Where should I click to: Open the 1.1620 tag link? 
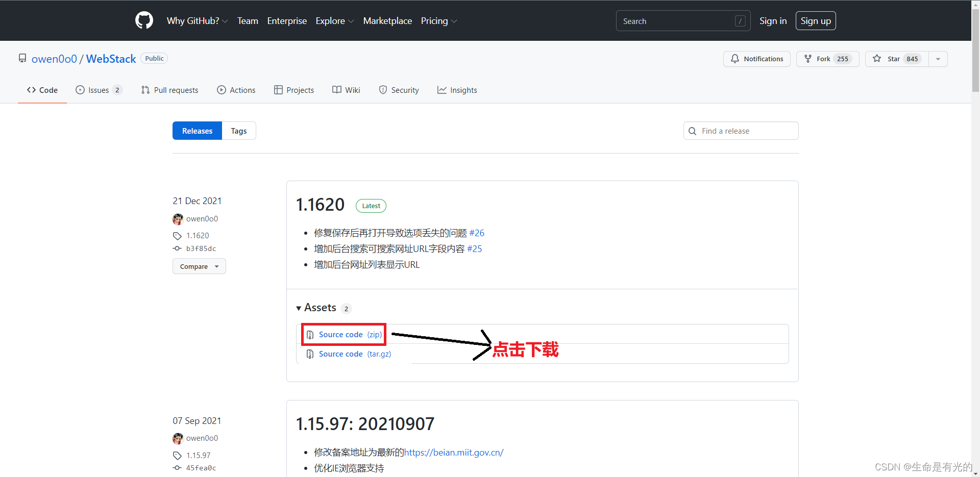198,236
